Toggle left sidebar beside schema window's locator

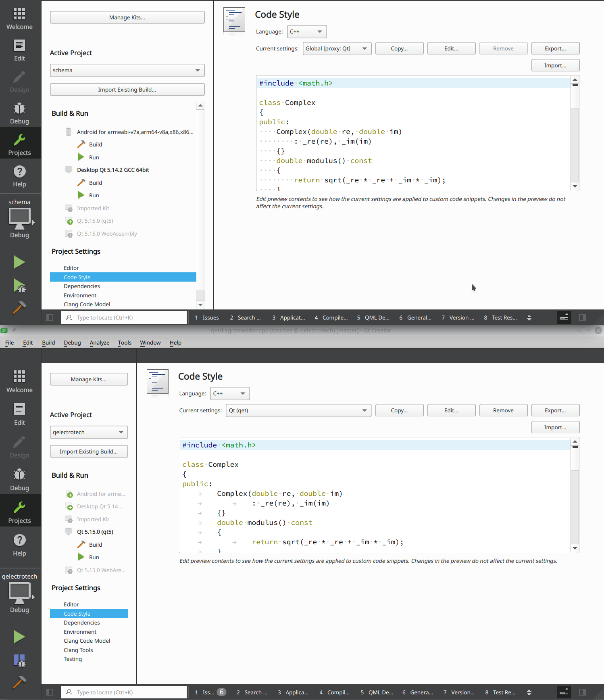pyautogui.click(x=50, y=318)
